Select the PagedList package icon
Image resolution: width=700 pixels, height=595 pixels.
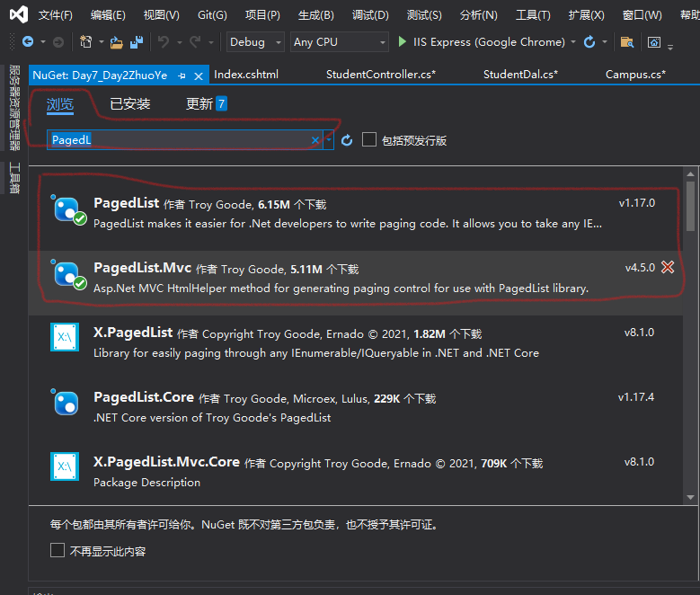point(67,210)
